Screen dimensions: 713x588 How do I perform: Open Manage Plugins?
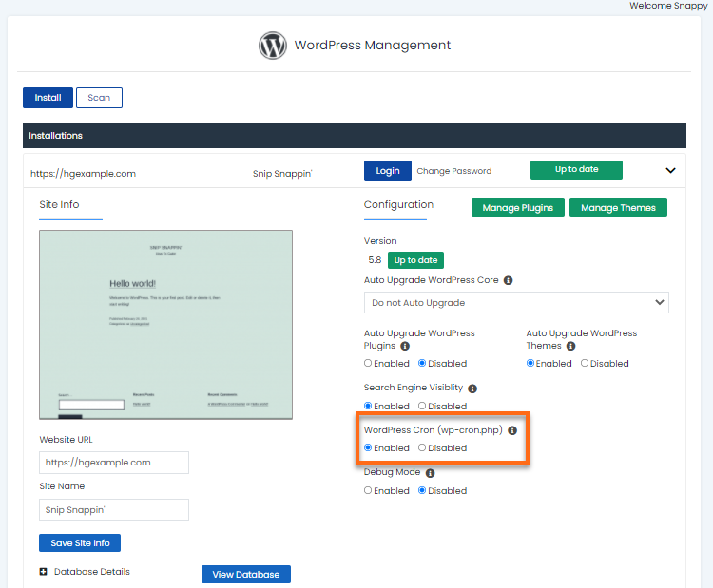point(517,208)
